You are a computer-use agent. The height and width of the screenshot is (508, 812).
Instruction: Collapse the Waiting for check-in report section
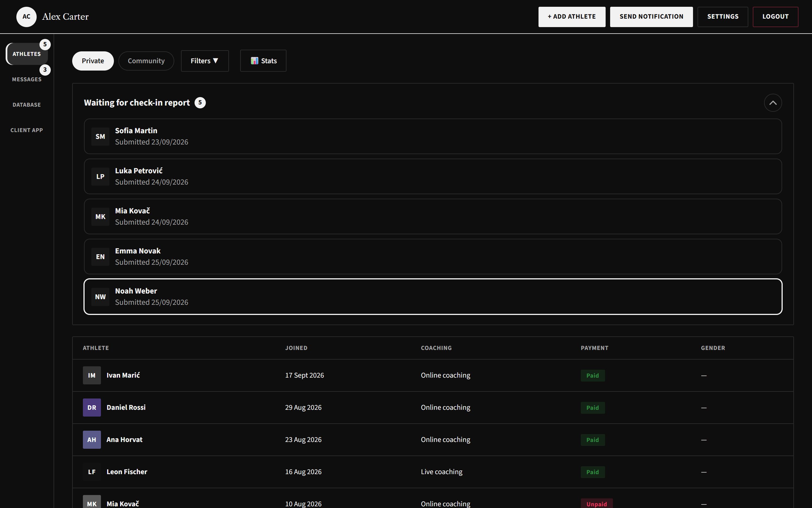(x=773, y=103)
